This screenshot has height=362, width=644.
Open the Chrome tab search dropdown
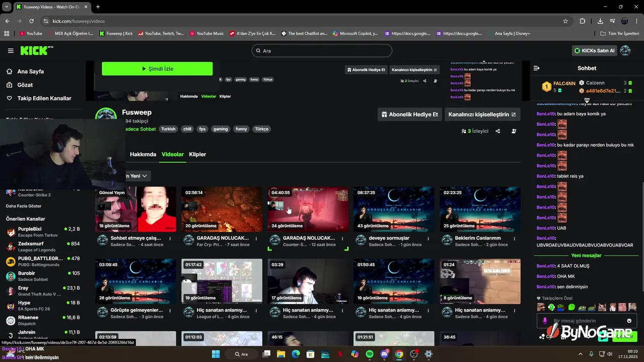7,7
